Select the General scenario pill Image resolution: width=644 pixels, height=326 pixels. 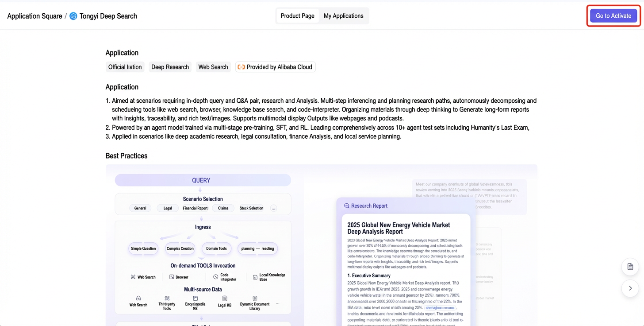tap(140, 208)
